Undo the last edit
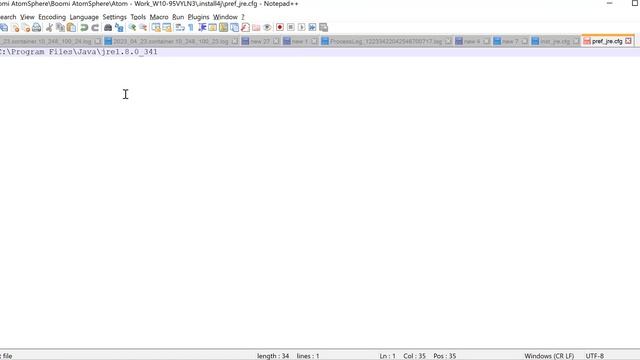 [x=84, y=27]
